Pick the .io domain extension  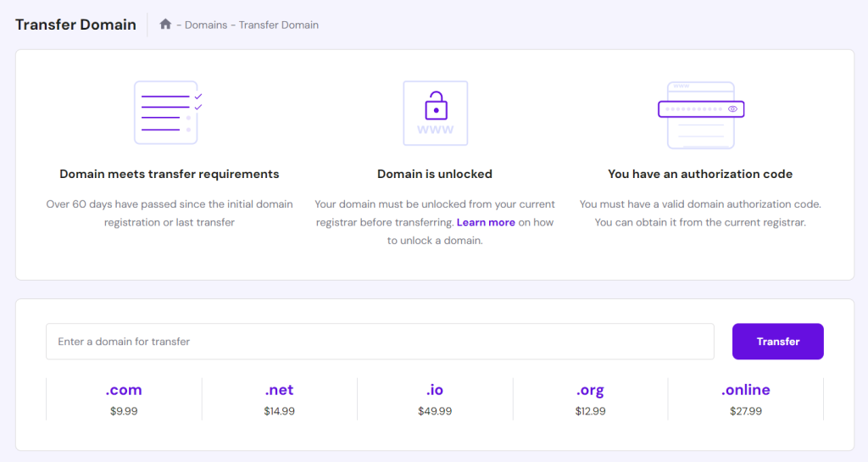pos(435,390)
